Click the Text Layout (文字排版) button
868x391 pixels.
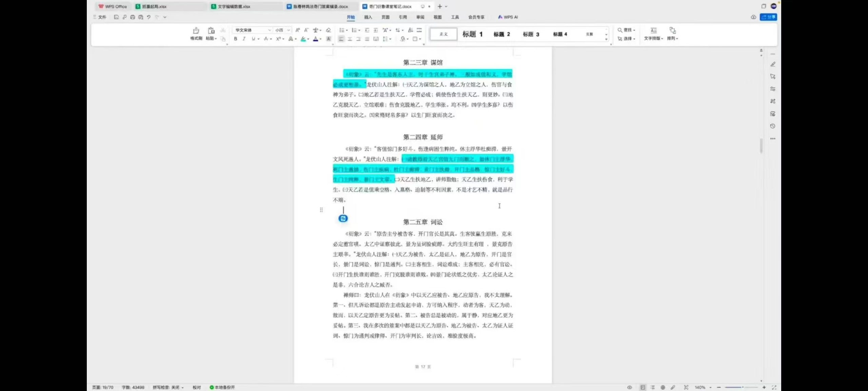click(x=653, y=34)
